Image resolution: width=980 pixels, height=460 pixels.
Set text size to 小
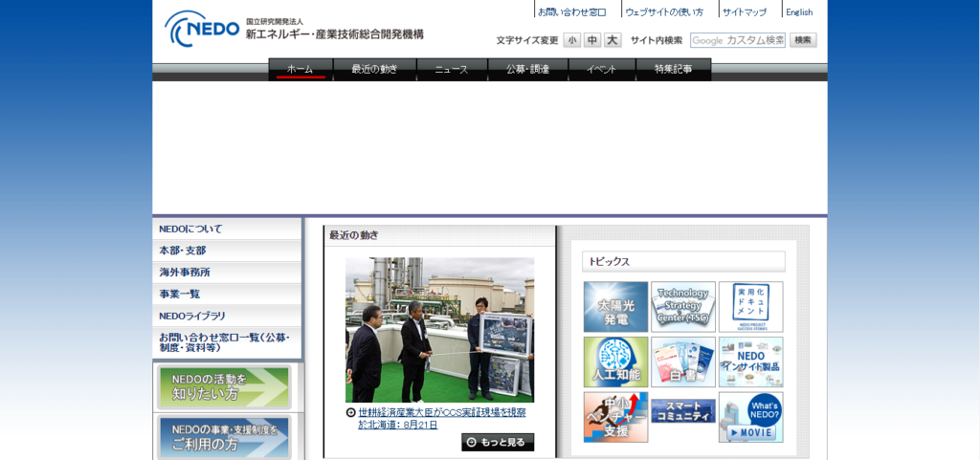pyautogui.click(x=572, y=40)
